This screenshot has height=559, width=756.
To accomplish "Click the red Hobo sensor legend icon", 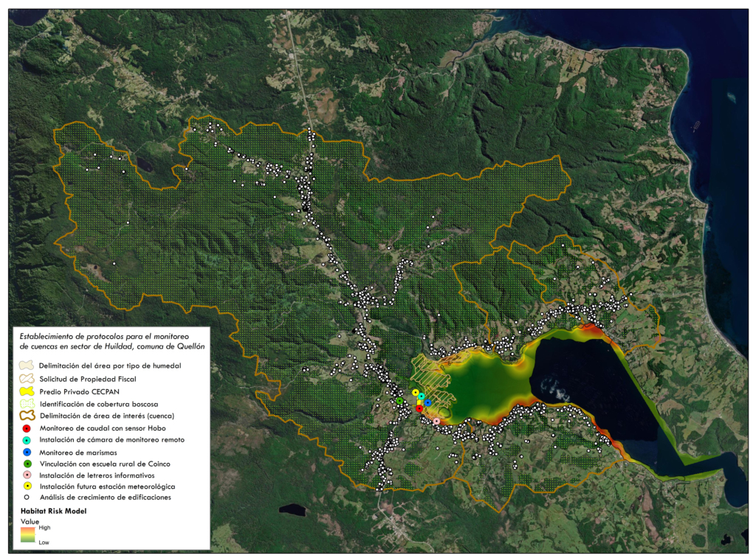I will point(27,428).
